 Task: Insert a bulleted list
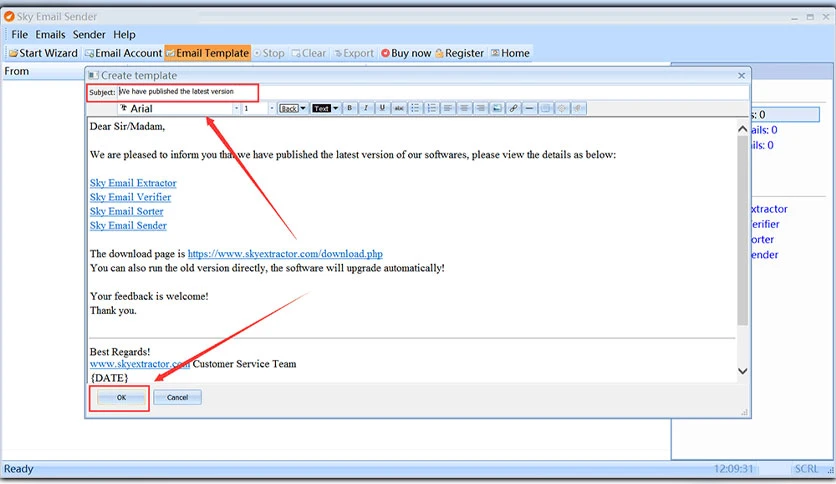(x=415, y=108)
